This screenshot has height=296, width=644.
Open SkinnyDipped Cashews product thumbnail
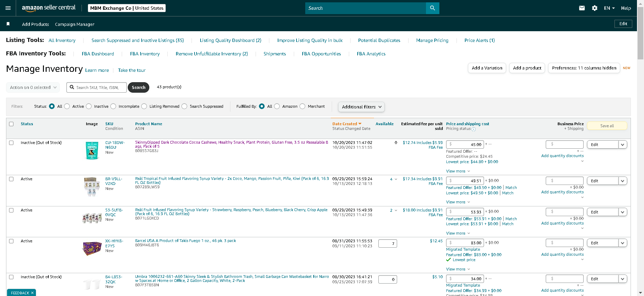pyautogui.click(x=92, y=150)
